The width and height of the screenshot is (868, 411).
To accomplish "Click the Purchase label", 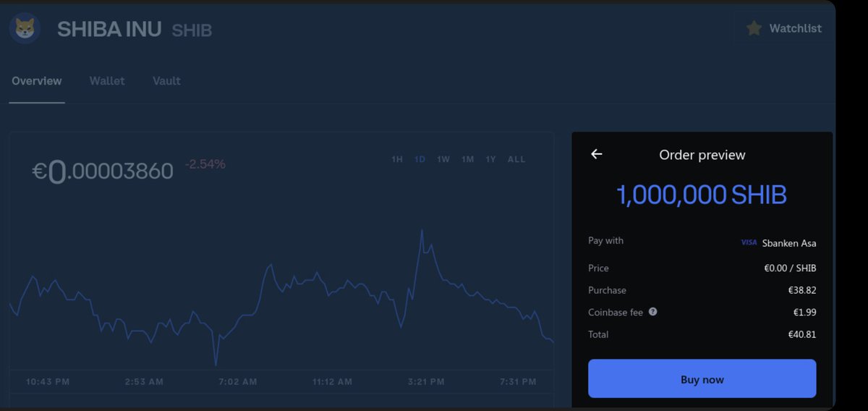I will point(607,290).
